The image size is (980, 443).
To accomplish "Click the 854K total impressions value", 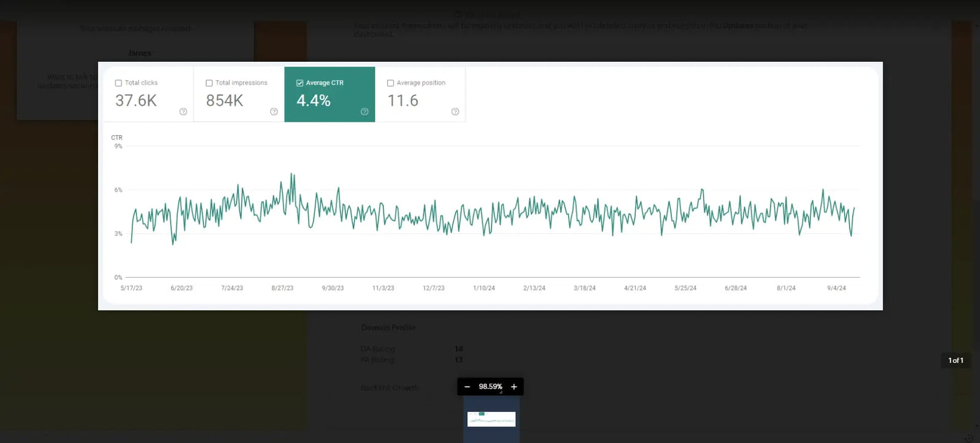I will (x=225, y=100).
